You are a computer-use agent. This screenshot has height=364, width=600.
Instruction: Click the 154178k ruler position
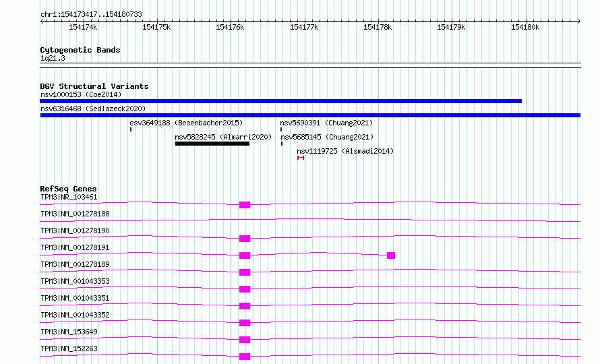378,27
